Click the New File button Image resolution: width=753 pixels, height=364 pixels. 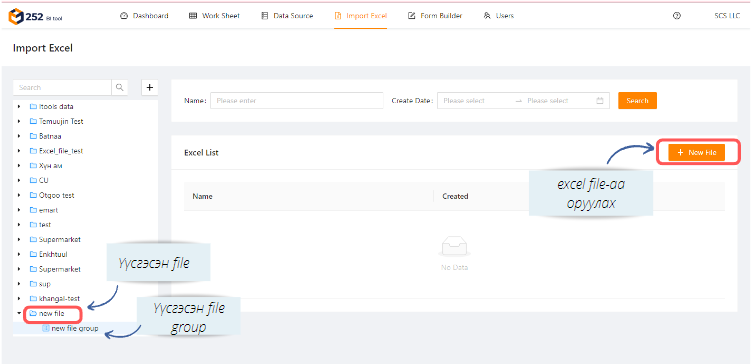[696, 152]
